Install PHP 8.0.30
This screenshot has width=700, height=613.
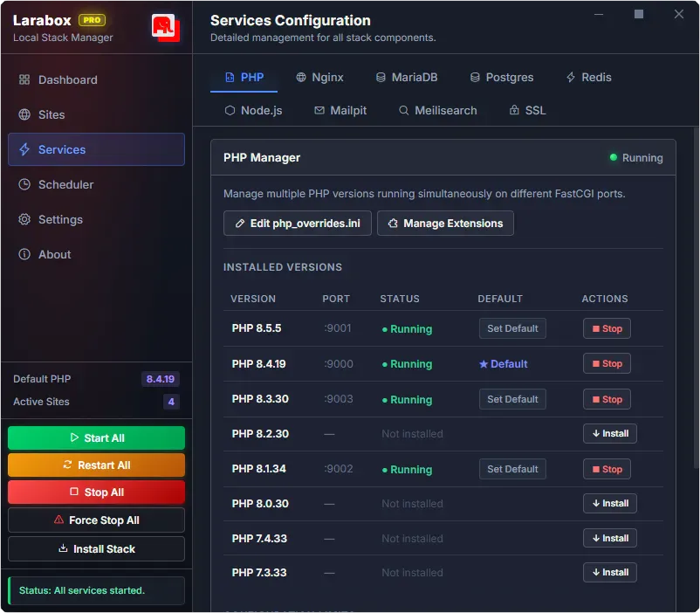tap(610, 504)
